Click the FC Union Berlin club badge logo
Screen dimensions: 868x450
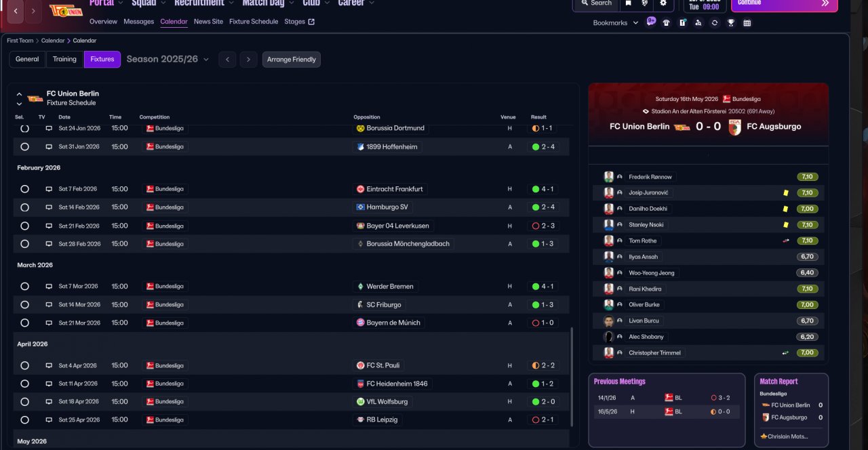pyautogui.click(x=66, y=10)
